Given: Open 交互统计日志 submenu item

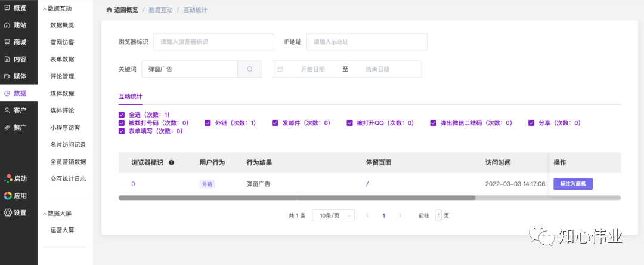Looking at the screenshot, I should tap(68, 178).
